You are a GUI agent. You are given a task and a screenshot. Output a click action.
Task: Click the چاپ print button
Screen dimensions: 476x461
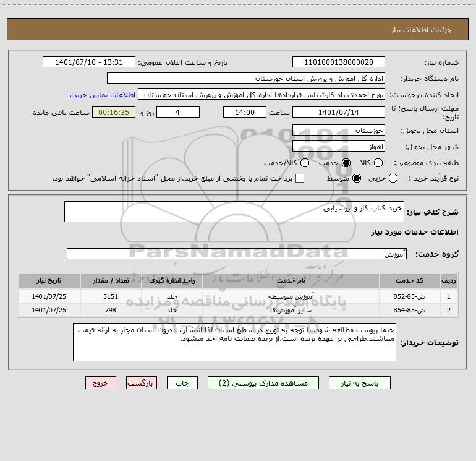coord(182,383)
